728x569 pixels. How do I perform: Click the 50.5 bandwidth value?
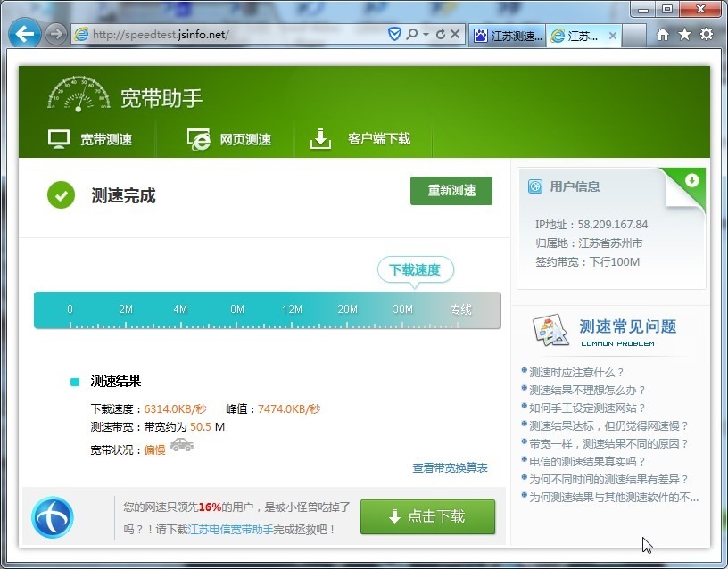point(201,427)
